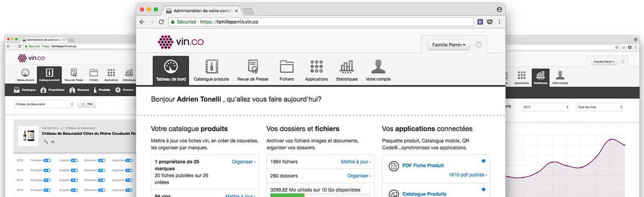This screenshot has height=197, width=644.
Task: Select Propriétaire submenu in left window
Action: coord(53,90)
